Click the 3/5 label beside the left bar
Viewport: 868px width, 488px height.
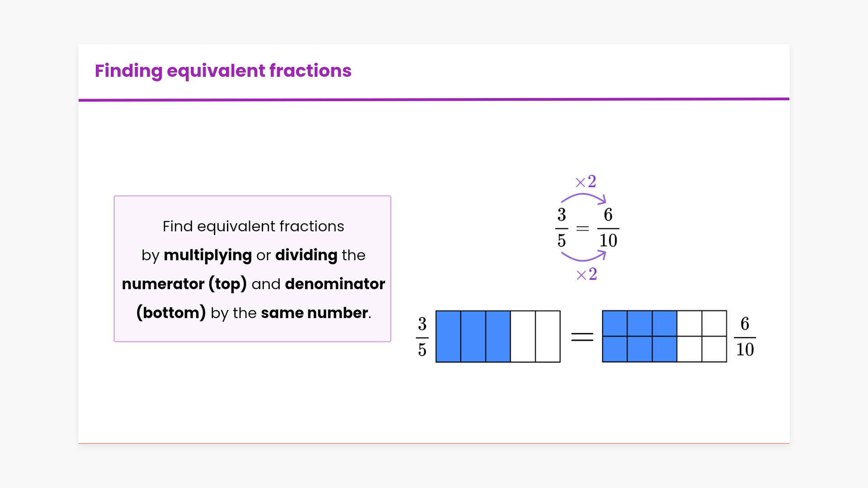coord(422,337)
